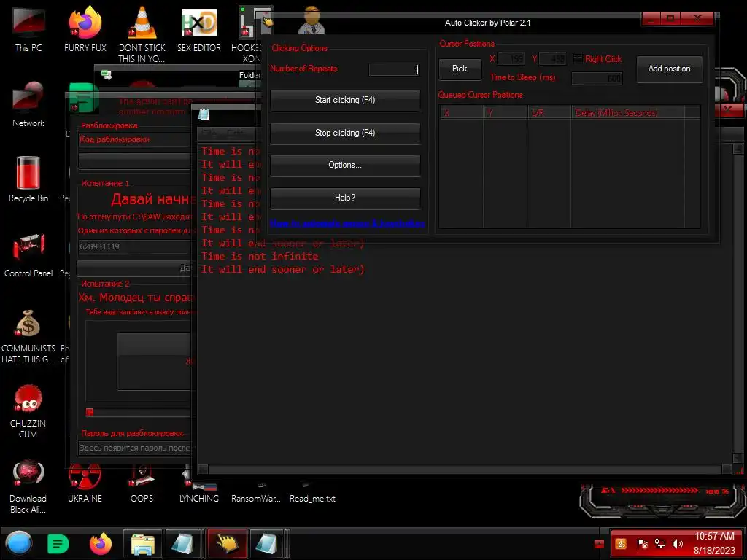Click the E:\ 100 % drive meter gadget
747x560 pixels.
664,491
